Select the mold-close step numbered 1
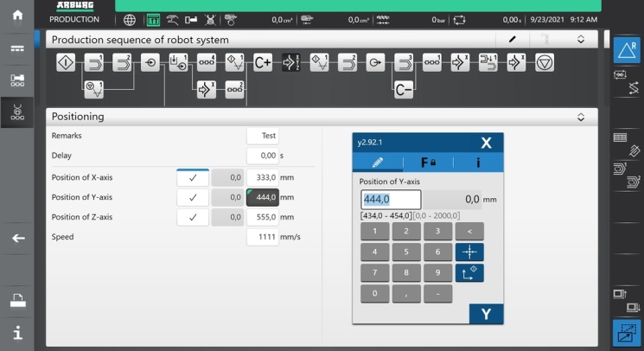This screenshot has width=644, height=351. (93, 63)
